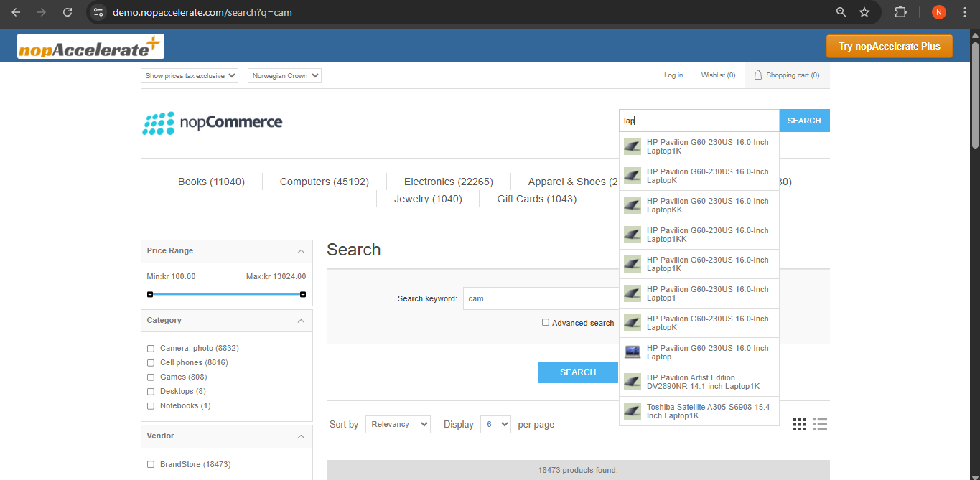The width and height of the screenshot is (980, 480).
Task: Open the Sort by Relevancy dropdown
Action: pos(398,424)
